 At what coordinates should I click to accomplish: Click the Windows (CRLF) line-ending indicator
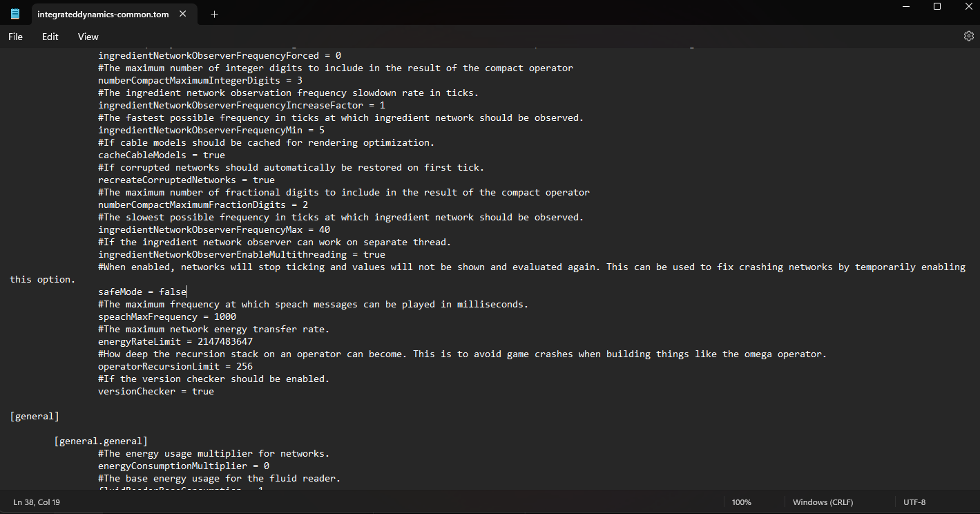[x=823, y=502]
